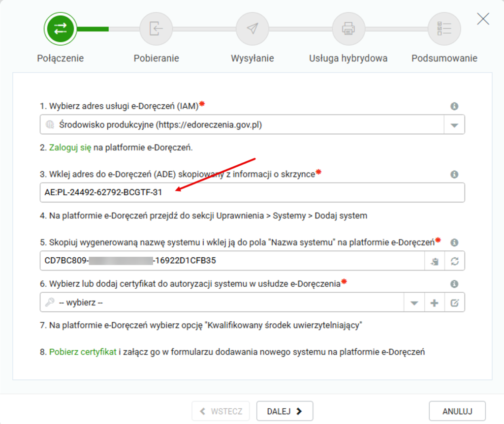Open info icon for IAM address field

click(x=454, y=106)
